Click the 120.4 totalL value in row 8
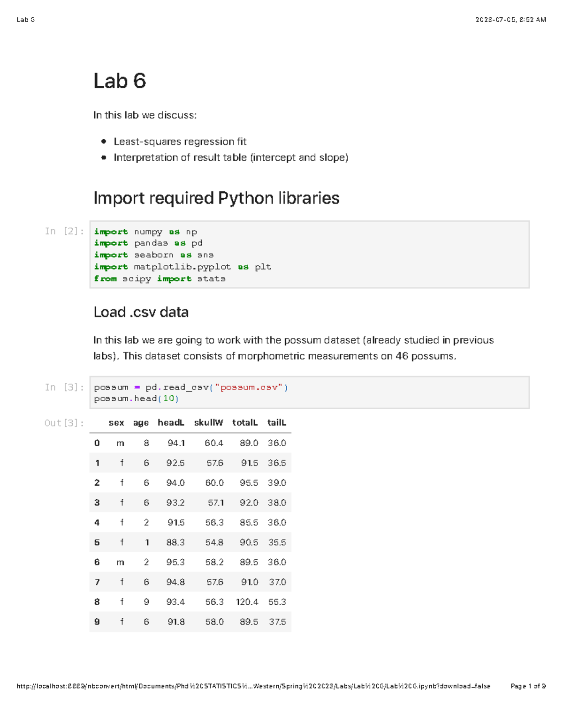 click(x=247, y=602)
